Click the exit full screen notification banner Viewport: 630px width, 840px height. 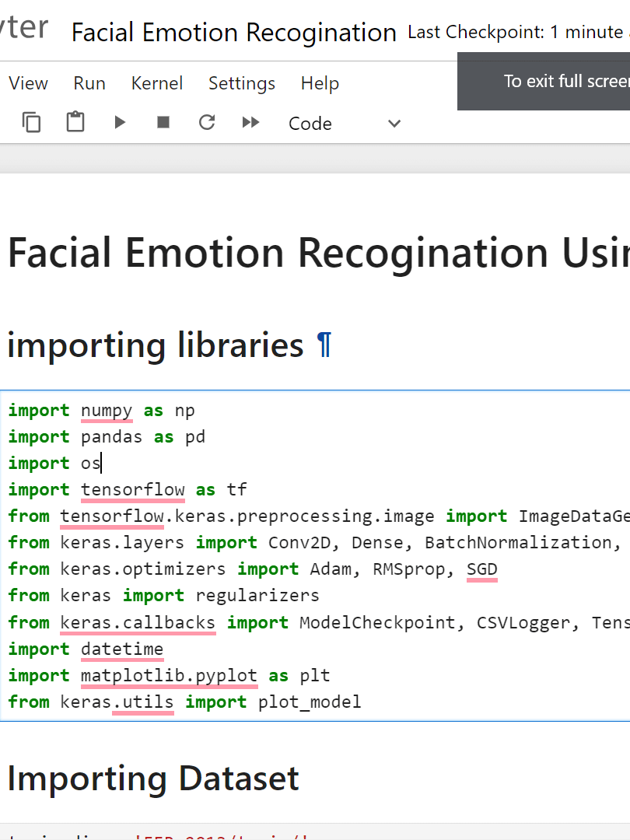[x=544, y=82]
